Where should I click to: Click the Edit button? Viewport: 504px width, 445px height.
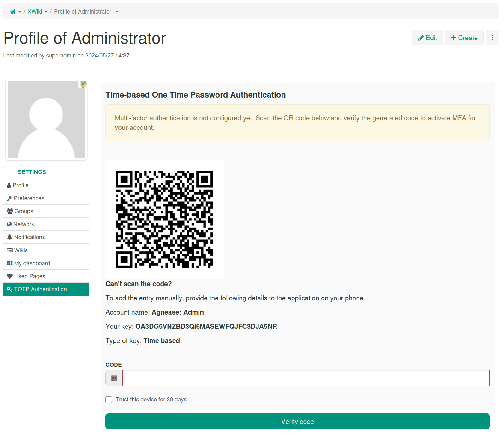(427, 38)
